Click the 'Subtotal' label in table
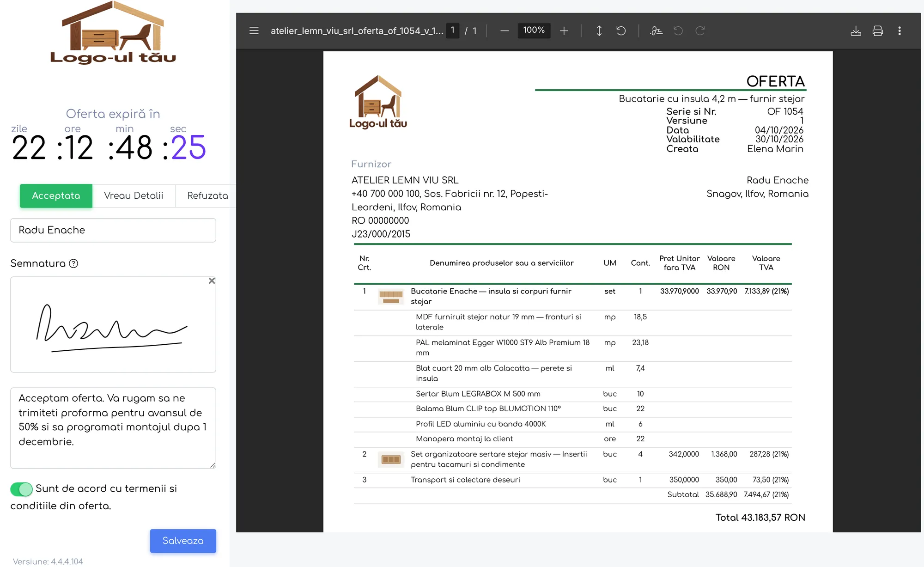The width and height of the screenshot is (924, 567). coord(683,494)
